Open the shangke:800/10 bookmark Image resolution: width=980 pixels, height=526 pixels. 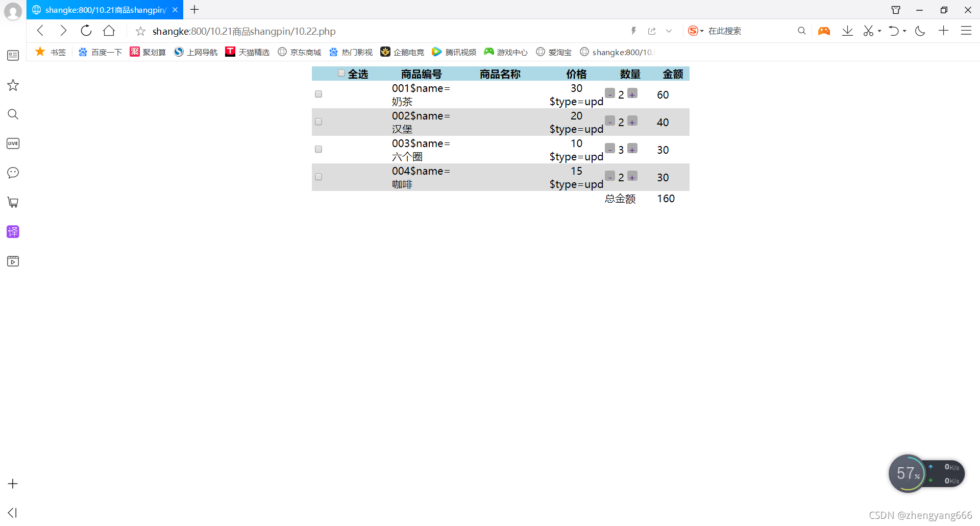pos(618,52)
